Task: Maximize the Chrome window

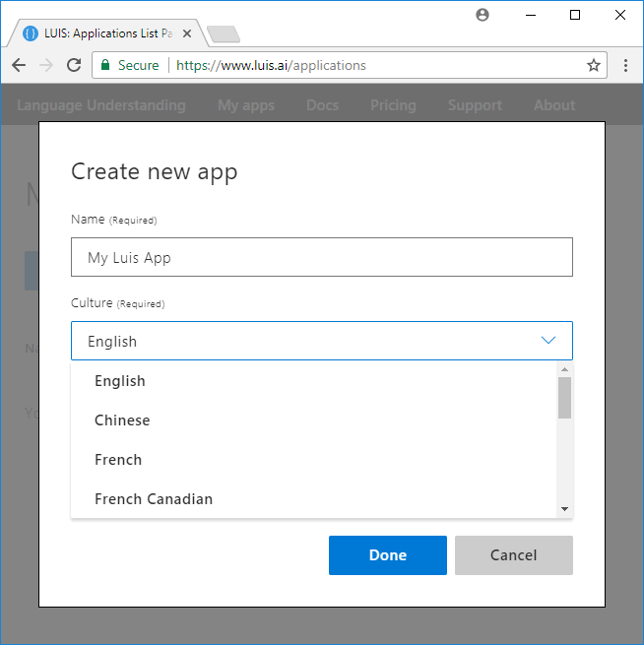Action: 575,15
